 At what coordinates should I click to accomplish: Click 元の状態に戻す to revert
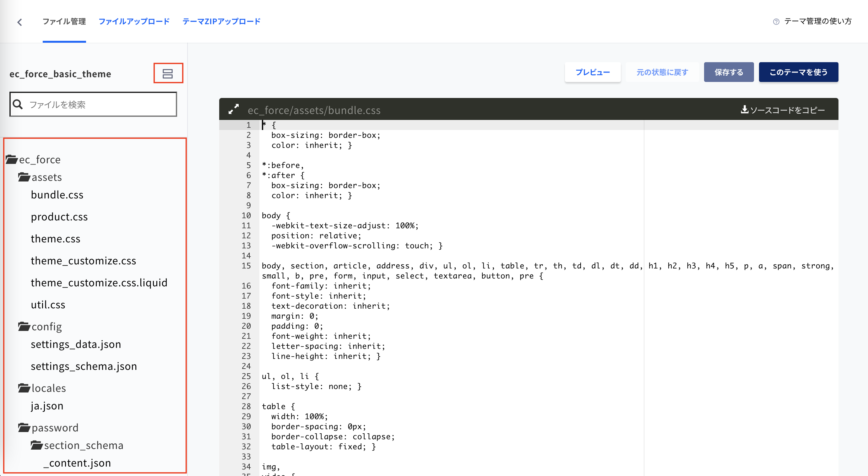pyautogui.click(x=662, y=72)
